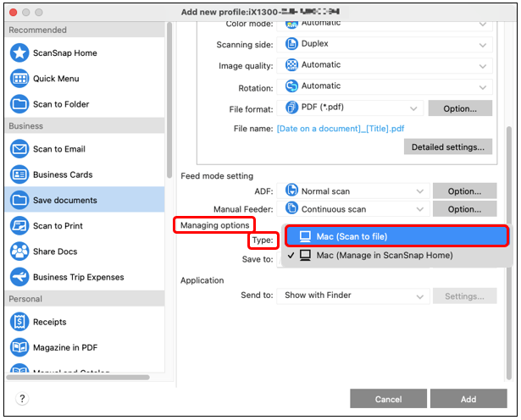This screenshot has width=521, height=420.
Task: Click the PDF file format icon
Action: 291,108
